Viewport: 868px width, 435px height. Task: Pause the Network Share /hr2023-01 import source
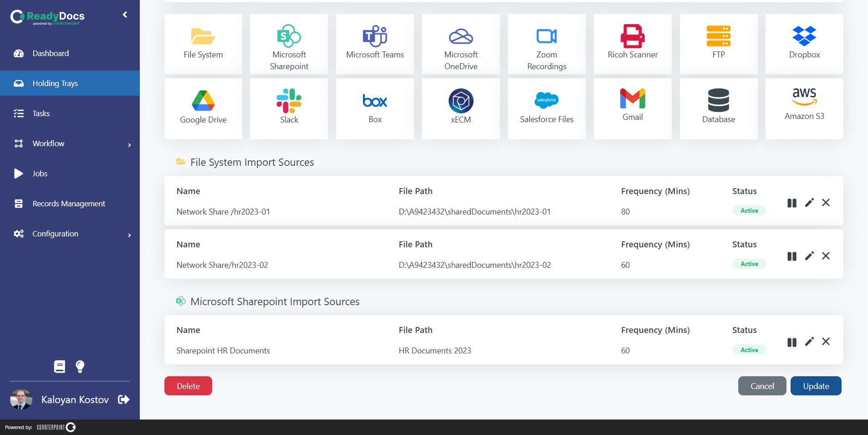point(792,203)
